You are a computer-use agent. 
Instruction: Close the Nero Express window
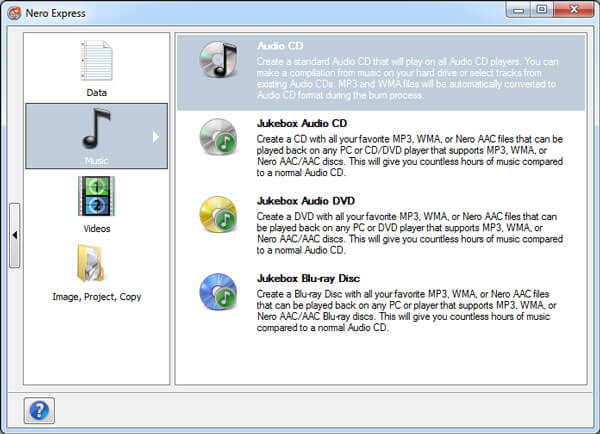point(572,10)
